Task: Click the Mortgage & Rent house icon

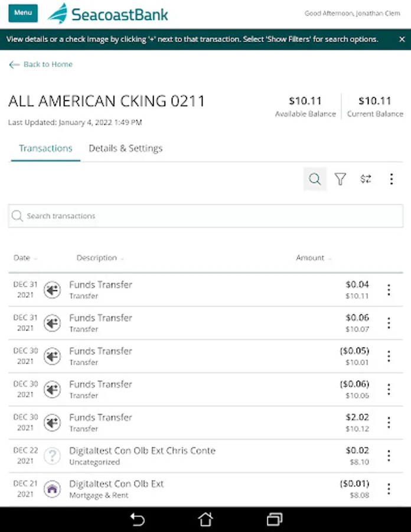Action: click(53, 489)
